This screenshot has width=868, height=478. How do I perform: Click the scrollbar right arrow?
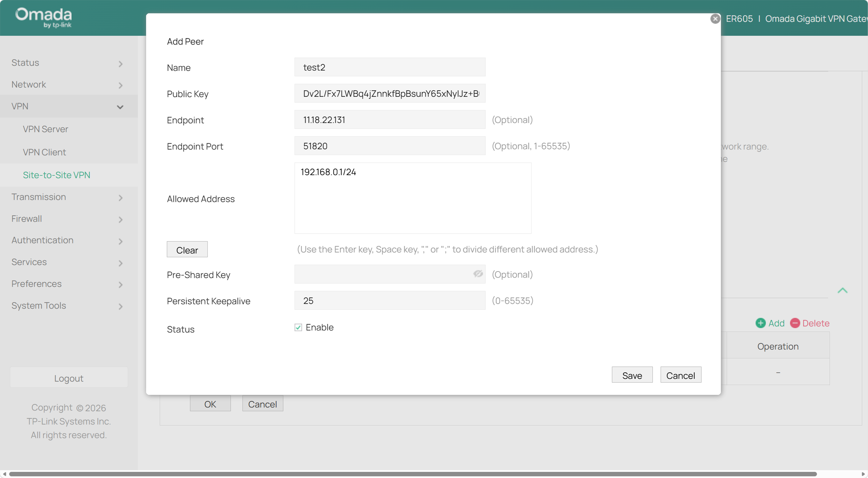click(x=863, y=474)
